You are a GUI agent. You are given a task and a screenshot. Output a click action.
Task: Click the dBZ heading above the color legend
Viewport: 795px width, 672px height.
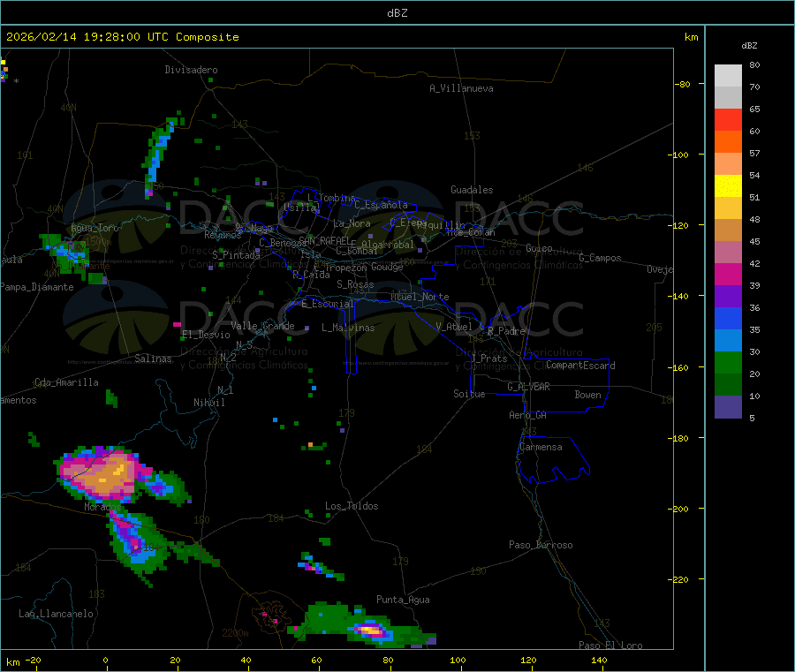(x=749, y=46)
